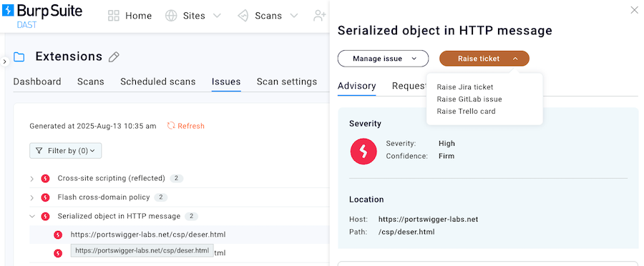Click the Extensions folder title
The image size is (644, 266).
click(69, 56)
